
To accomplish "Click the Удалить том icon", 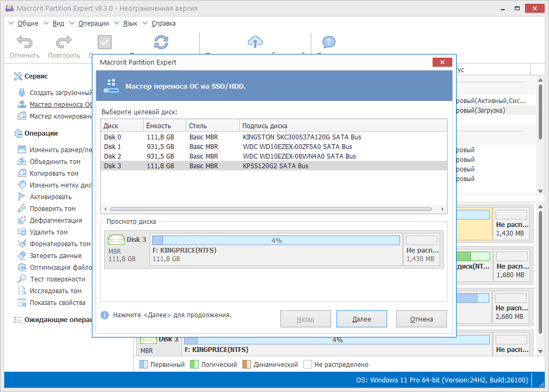I will [x=22, y=232].
